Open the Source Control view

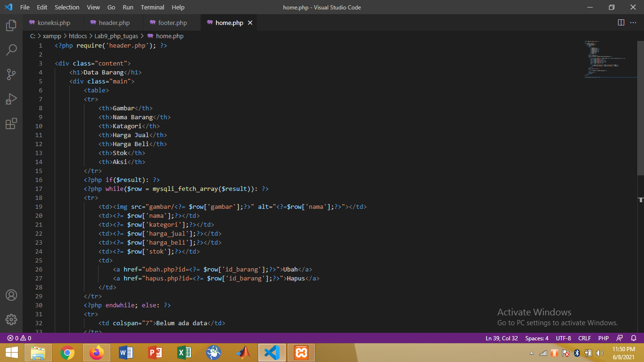pos(11,74)
